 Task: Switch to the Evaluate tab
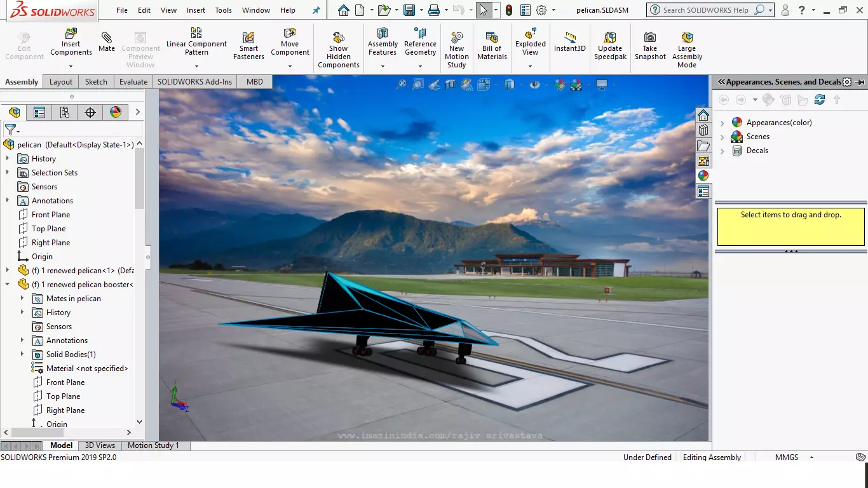133,82
